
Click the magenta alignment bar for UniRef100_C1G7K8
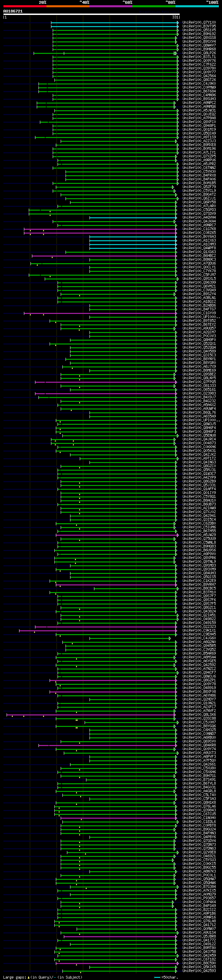point(100,229)
